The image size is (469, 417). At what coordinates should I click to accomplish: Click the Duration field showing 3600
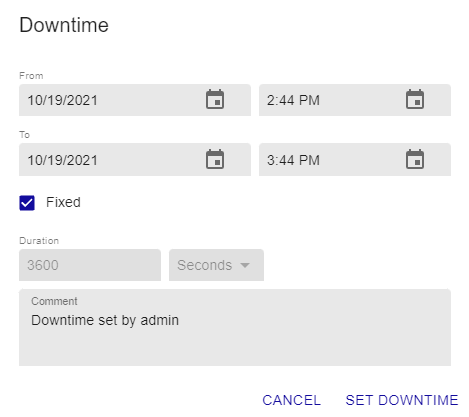coord(90,265)
